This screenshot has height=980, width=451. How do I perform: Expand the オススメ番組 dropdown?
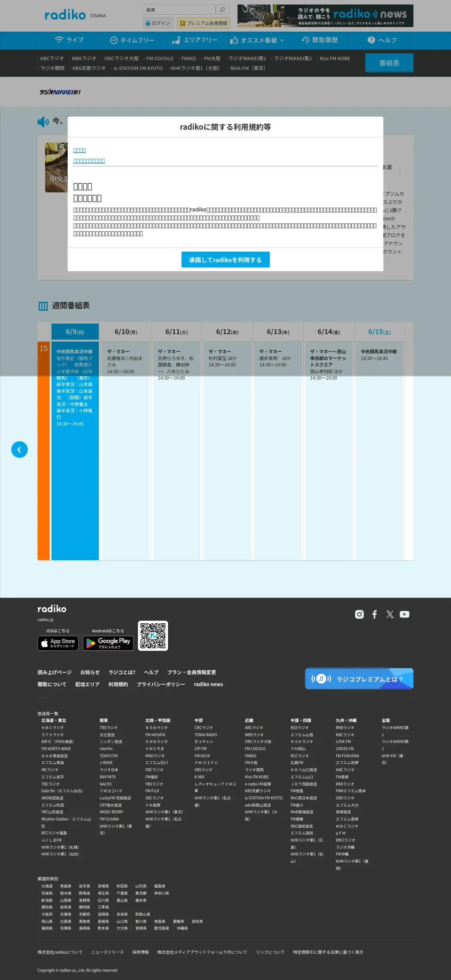(257, 40)
